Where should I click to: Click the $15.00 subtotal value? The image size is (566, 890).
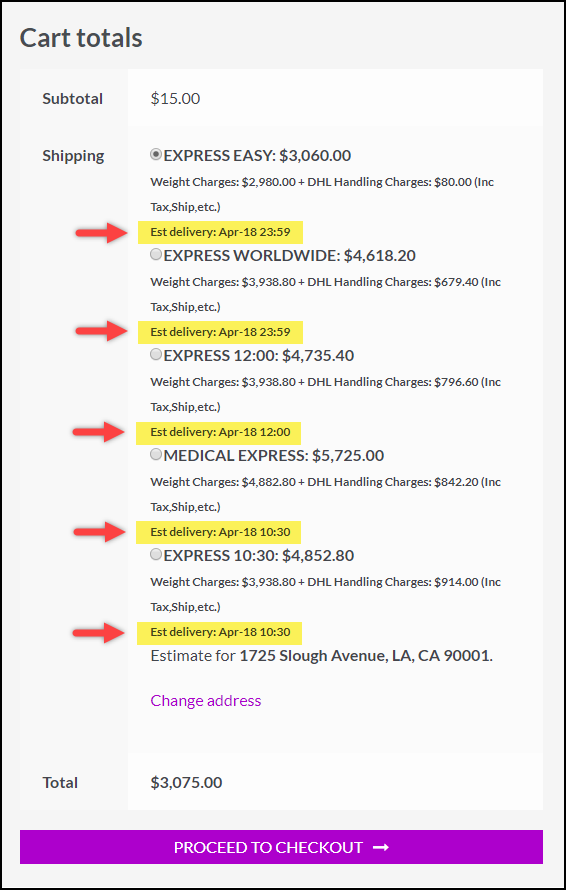175,99
